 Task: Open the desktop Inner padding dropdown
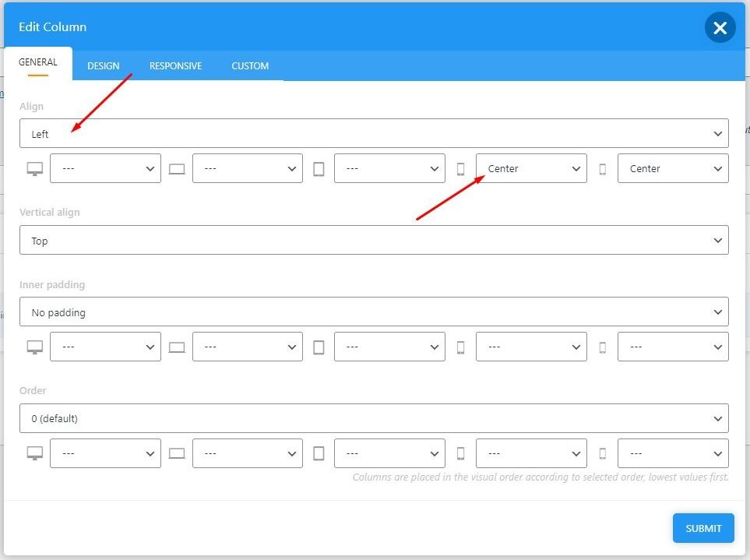pyautogui.click(x=105, y=347)
